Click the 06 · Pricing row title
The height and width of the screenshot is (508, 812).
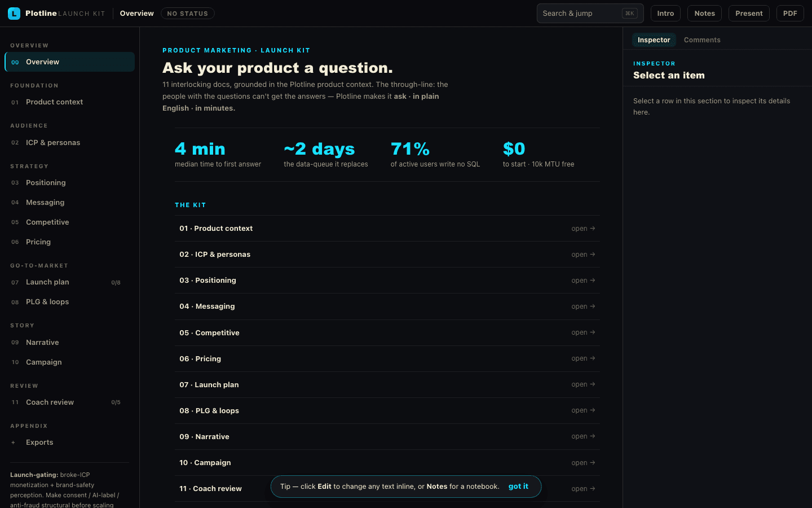[200, 359]
